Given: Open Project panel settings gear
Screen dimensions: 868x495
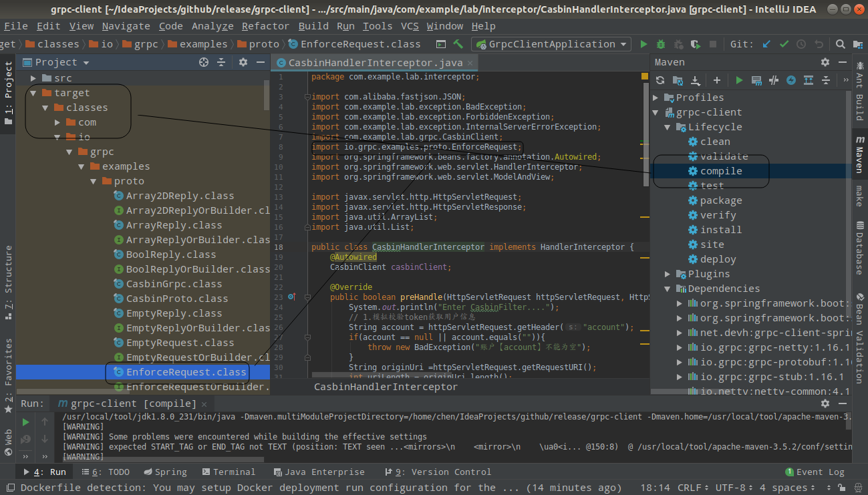Looking at the screenshot, I should [243, 62].
